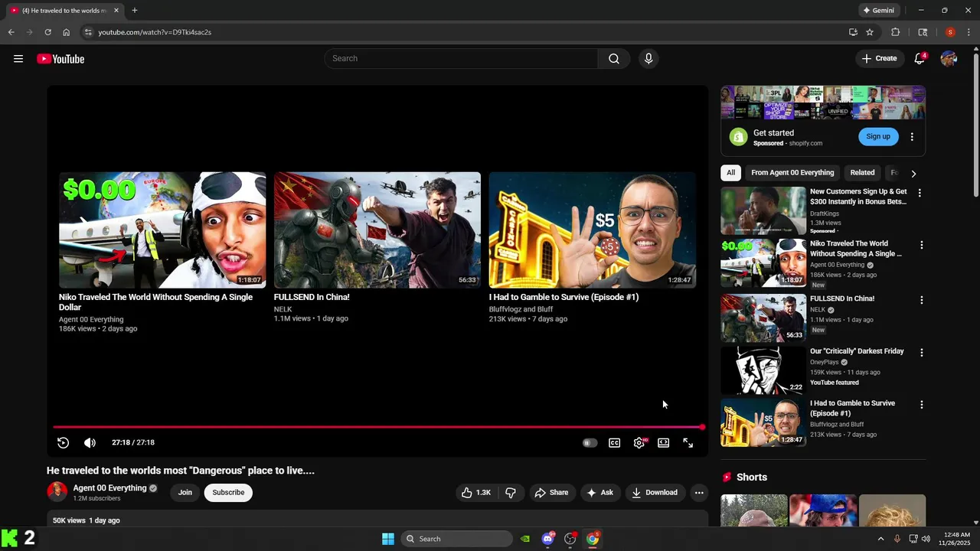This screenshot has width=980, height=551.
Task: Dislike the video
Action: tap(511, 493)
